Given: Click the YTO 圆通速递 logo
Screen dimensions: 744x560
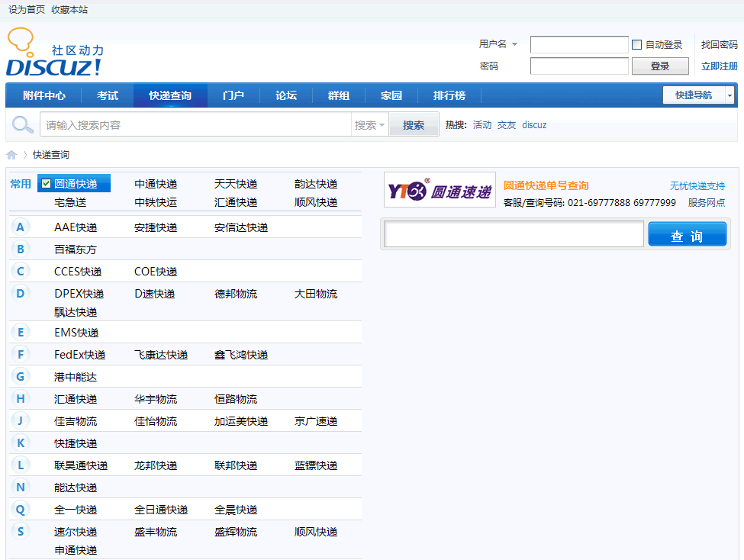Looking at the screenshot, I should tap(440, 190).
